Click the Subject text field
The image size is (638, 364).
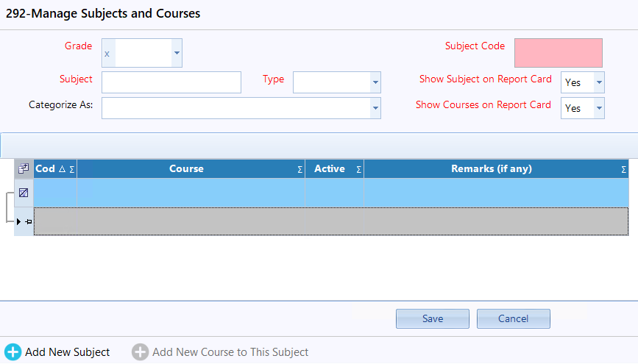(x=171, y=82)
